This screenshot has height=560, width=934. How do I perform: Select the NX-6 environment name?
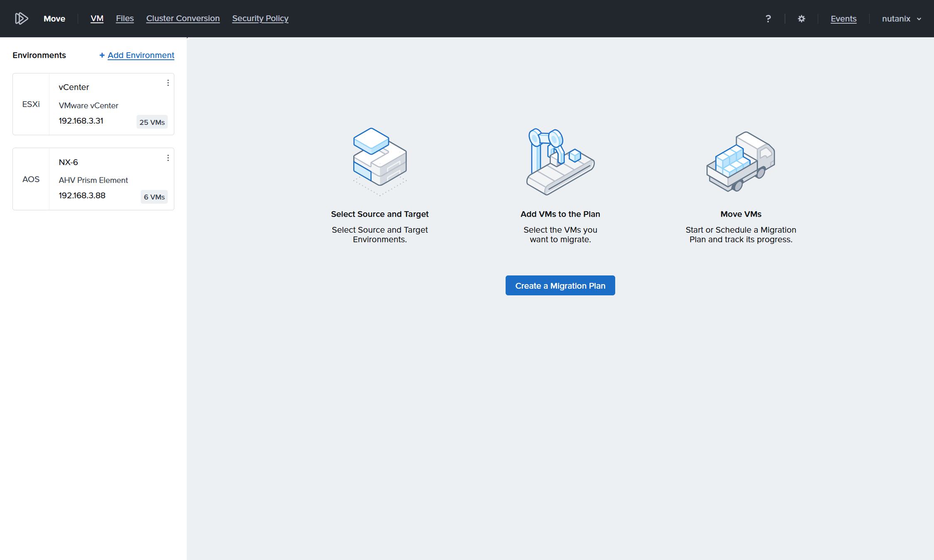[x=68, y=162]
